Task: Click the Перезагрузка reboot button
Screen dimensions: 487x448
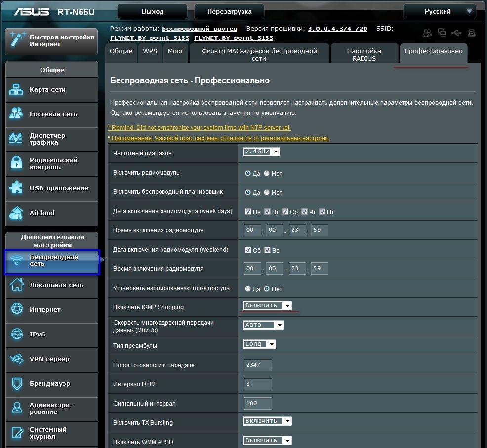Action: click(229, 12)
